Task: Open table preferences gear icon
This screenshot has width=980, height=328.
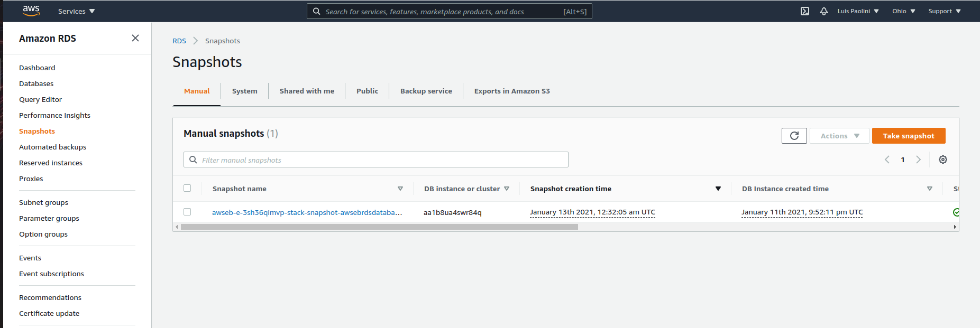Action: pyautogui.click(x=942, y=160)
